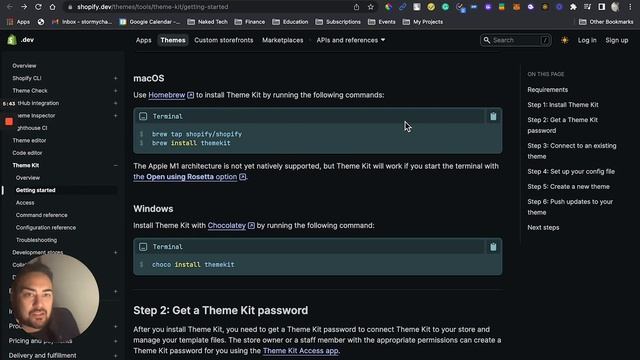Open the Custom storefronts tab
Viewport: 640px width, 360px height.
tap(224, 40)
